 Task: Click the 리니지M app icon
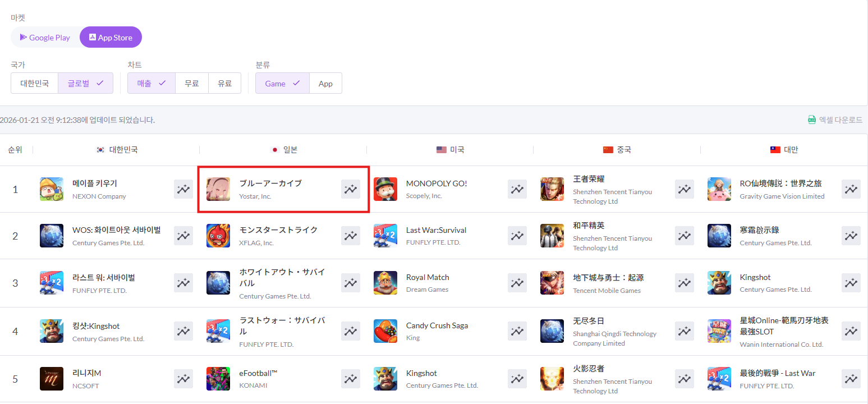pyautogui.click(x=52, y=379)
